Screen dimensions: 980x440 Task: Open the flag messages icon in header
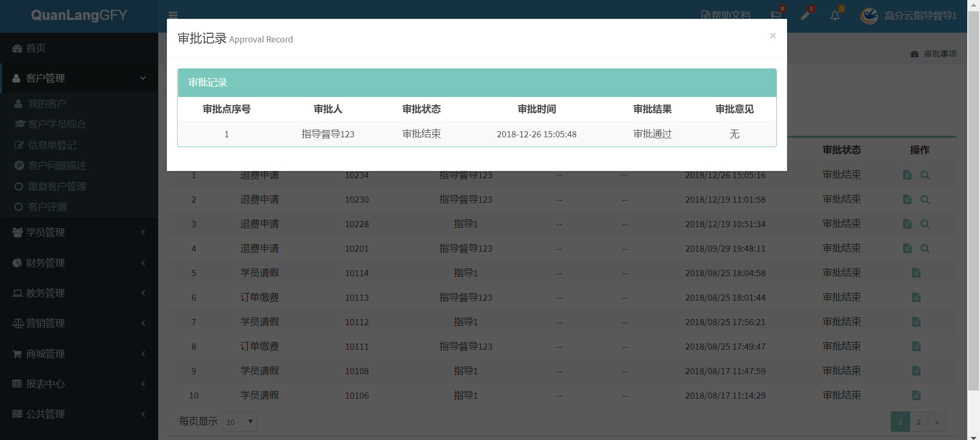(776, 15)
